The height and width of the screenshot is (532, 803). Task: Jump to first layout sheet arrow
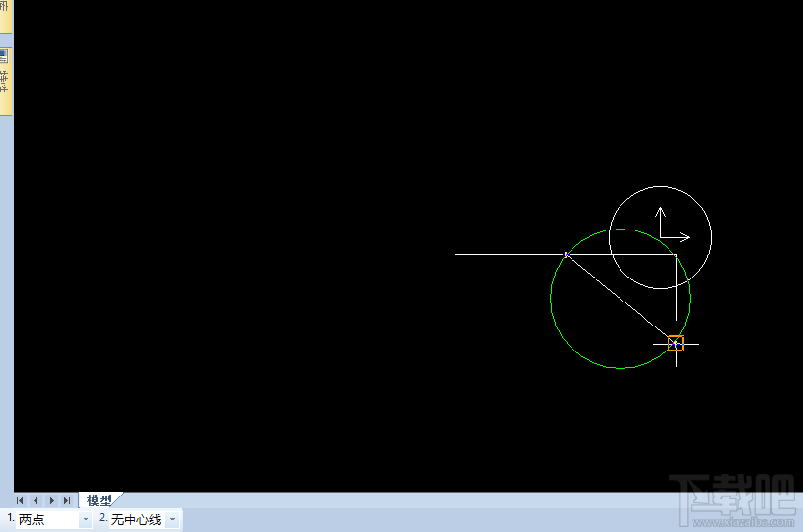click(20, 500)
